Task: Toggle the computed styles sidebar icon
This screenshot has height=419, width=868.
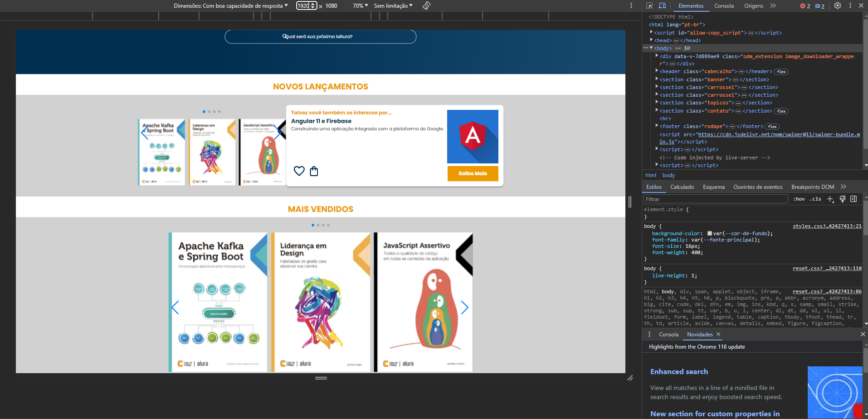Action: (853, 199)
